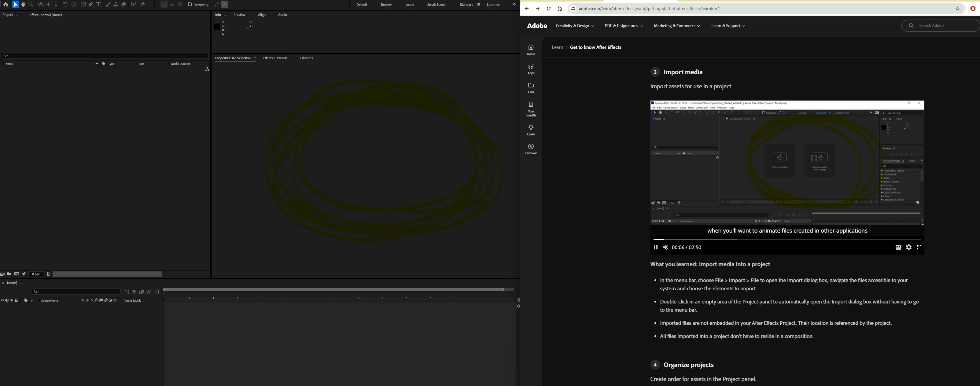The width and height of the screenshot is (980, 386).
Task: Select the Puppet Pin tool
Action: (x=143, y=5)
